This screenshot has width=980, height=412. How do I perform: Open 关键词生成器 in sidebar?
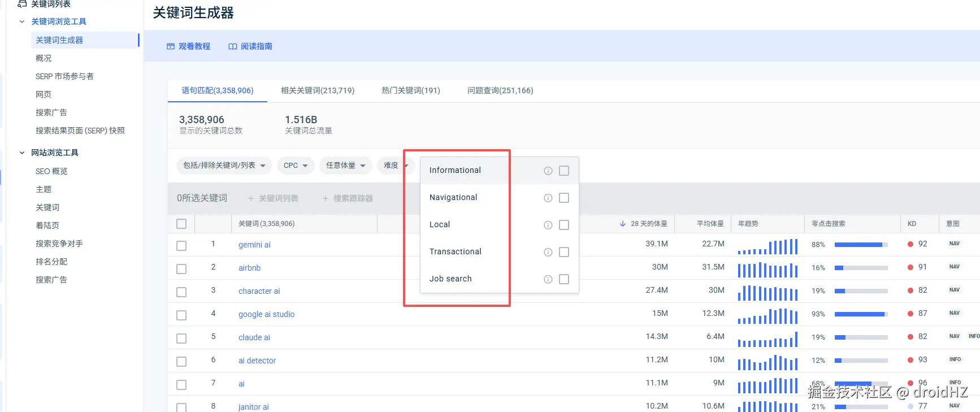click(x=85, y=40)
